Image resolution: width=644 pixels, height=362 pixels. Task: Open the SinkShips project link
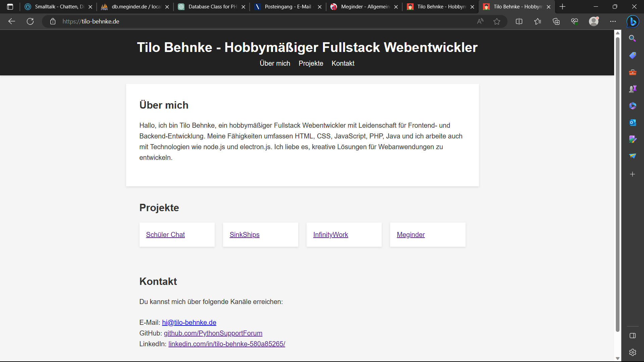coord(245,235)
